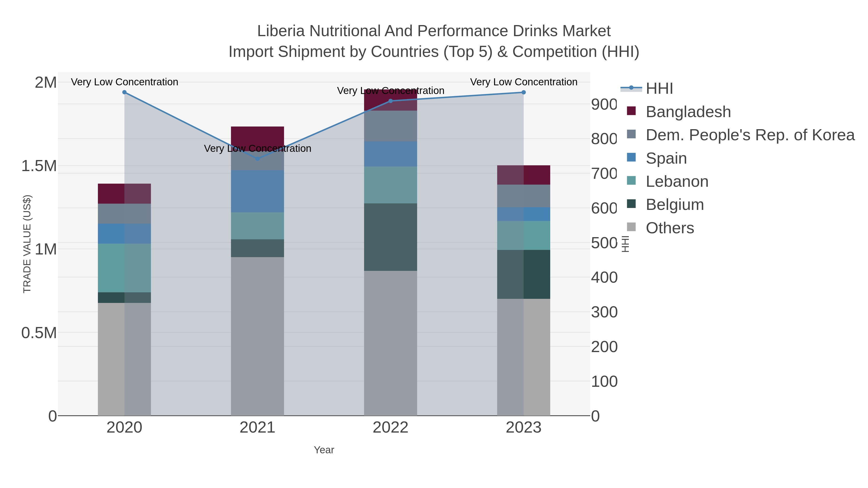This screenshot has height=488, width=868.
Task: Click the Bangladesh maroon legend swatch
Action: 631,111
